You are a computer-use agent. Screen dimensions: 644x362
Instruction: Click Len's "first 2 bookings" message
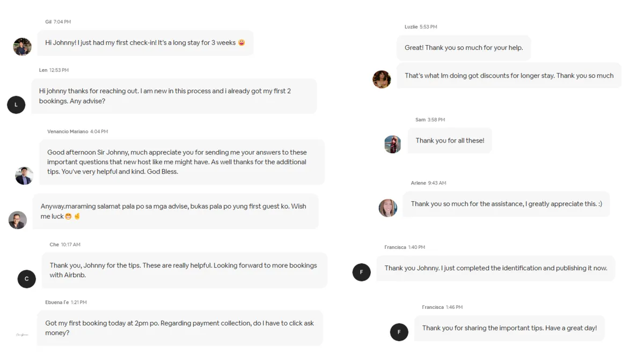coord(174,96)
